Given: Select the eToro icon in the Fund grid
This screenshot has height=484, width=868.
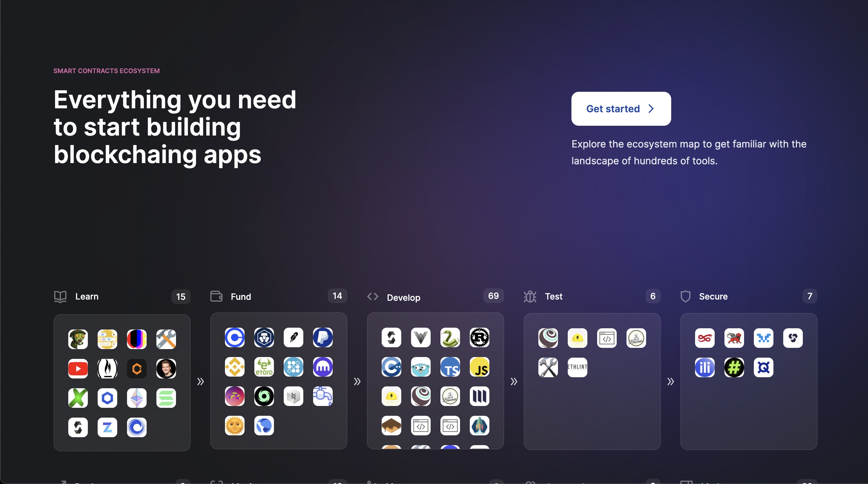Looking at the screenshot, I should click(x=264, y=367).
